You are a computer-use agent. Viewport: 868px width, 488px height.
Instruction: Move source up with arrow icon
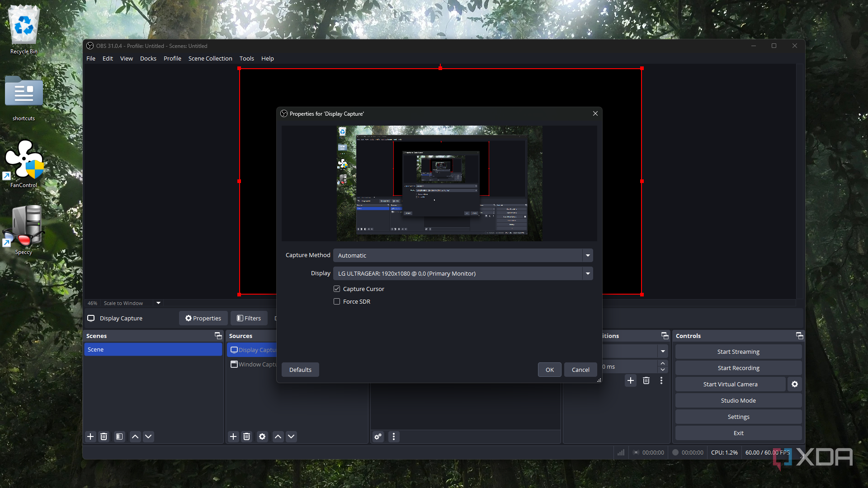(278, 436)
